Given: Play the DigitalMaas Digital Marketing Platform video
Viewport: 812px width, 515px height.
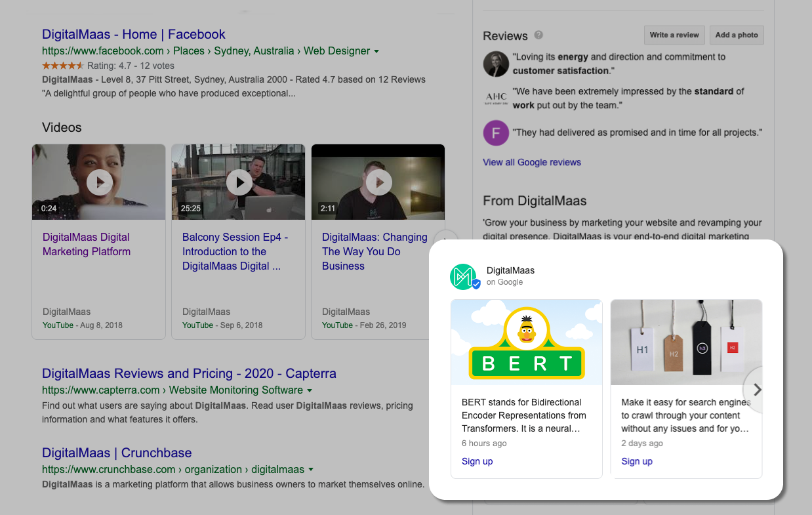Looking at the screenshot, I should [x=100, y=182].
